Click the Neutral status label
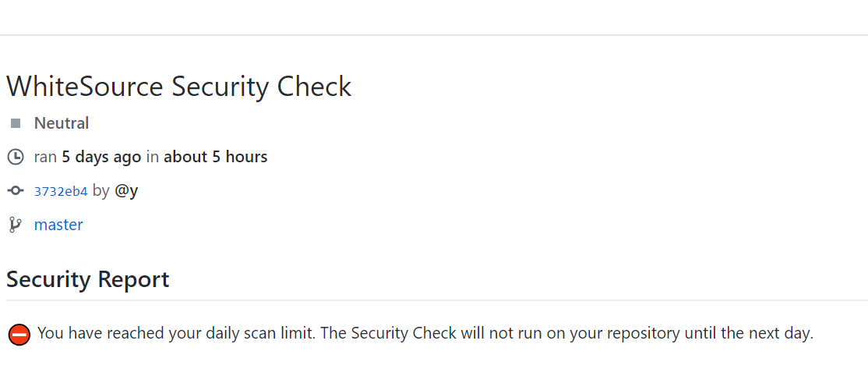The height and width of the screenshot is (376, 868). (x=62, y=123)
